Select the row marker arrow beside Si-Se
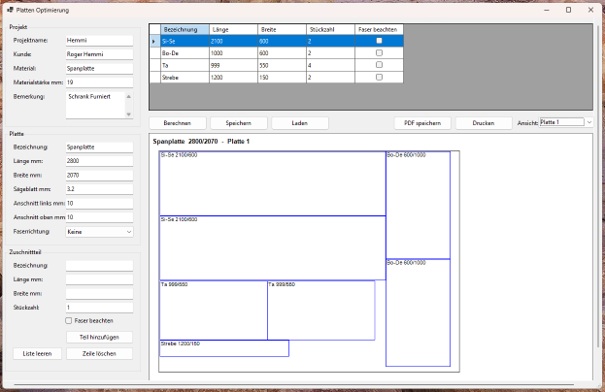This screenshot has width=605, height=392. coord(155,41)
